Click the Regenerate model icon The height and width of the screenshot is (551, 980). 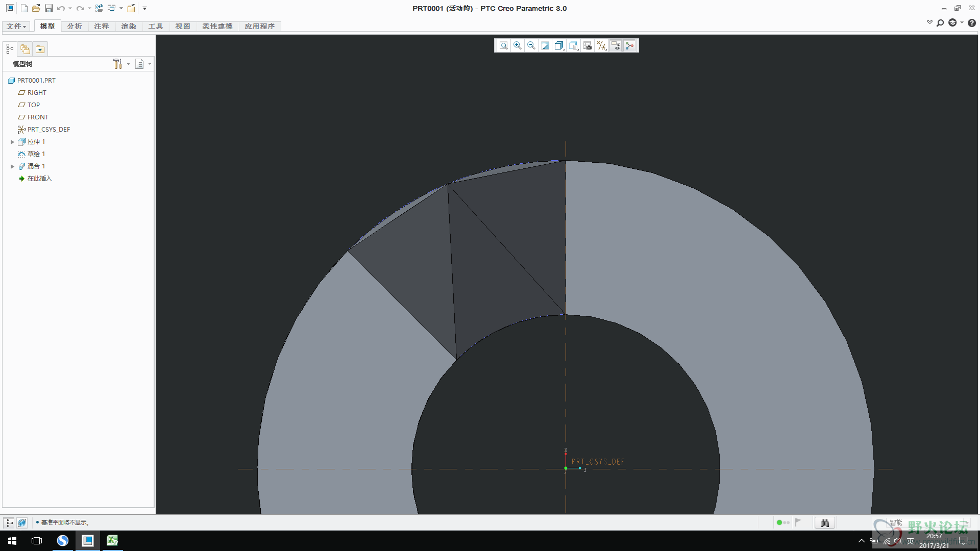[x=99, y=8]
